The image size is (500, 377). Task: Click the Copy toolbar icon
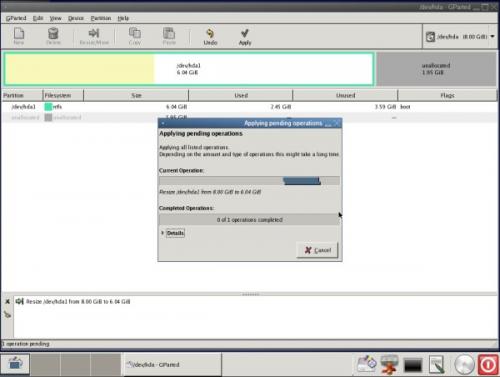coord(135,36)
